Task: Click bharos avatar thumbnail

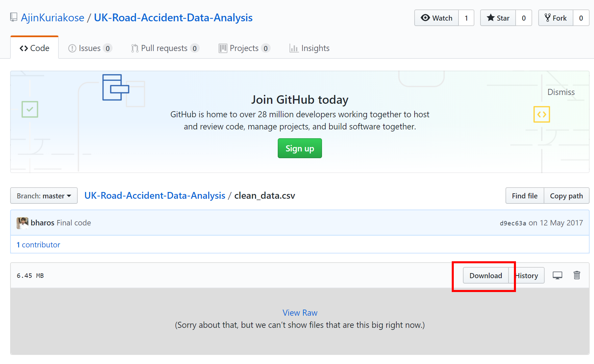Action: (x=22, y=223)
